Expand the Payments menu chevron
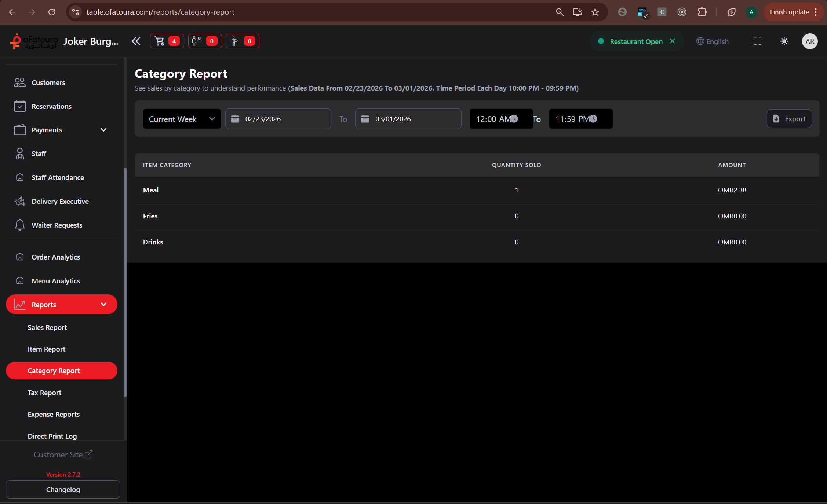827x504 pixels. [103, 130]
